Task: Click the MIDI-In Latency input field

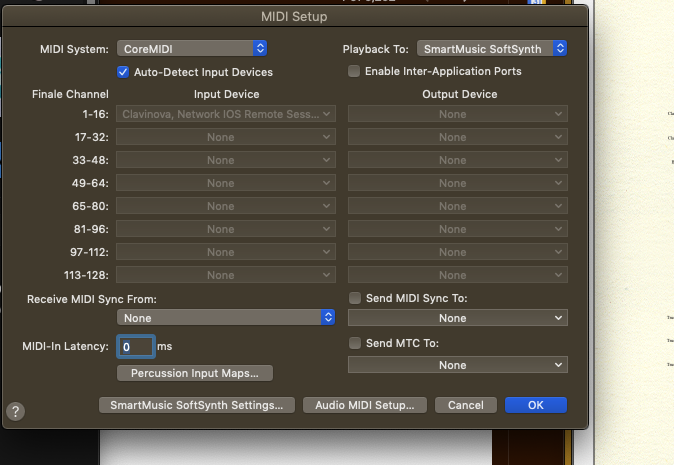Action: pos(135,346)
